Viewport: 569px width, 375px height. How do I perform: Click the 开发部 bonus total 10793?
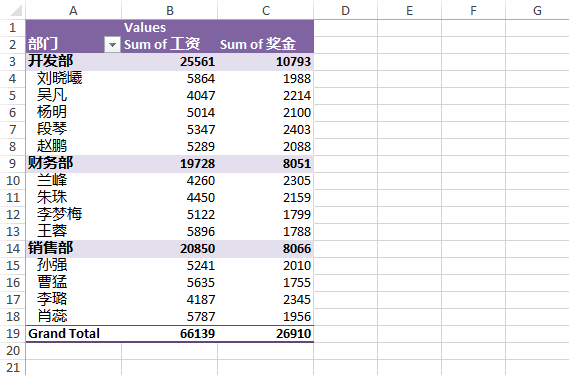coord(293,62)
